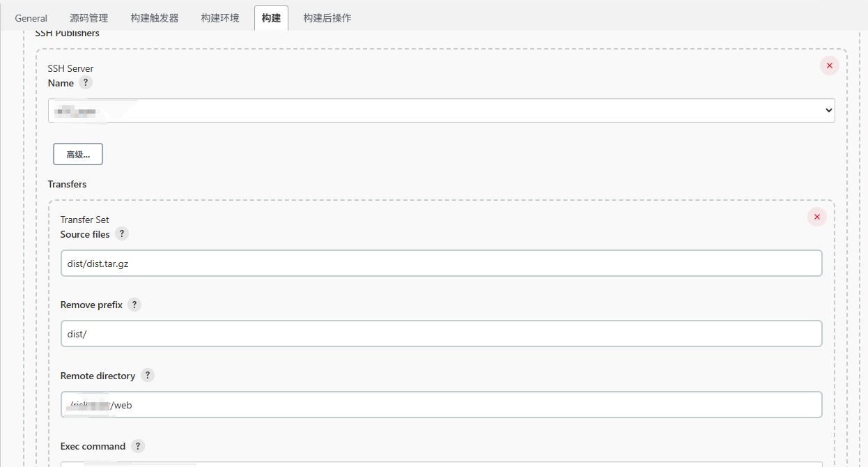The image size is (868, 467).
Task: Open help for Remote directory
Action: click(147, 375)
